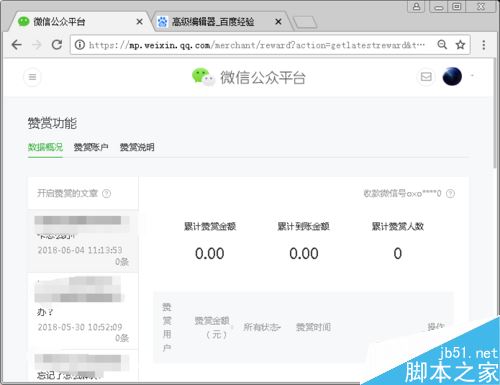Click the 赞赏金额（元） column header
500x385 pixels.
[212, 327]
